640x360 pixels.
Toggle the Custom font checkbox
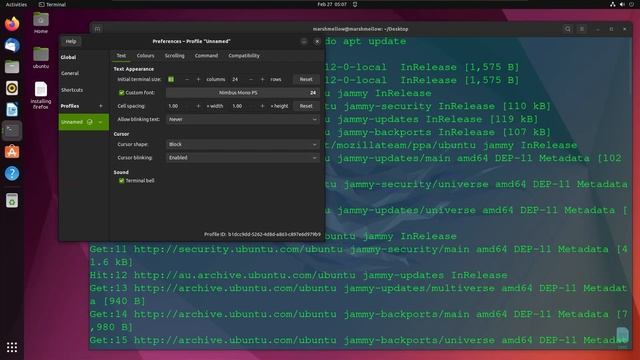[x=121, y=93]
